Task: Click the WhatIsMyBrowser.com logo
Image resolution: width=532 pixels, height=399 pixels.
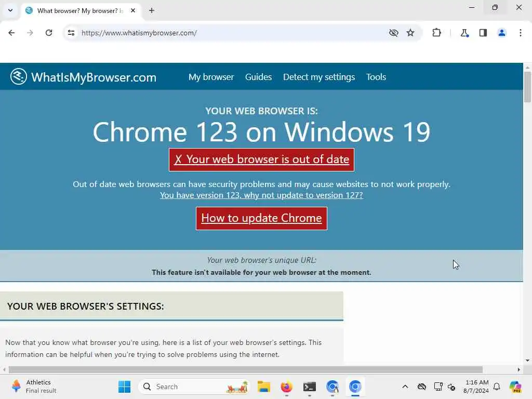Action: [x=84, y=77]
